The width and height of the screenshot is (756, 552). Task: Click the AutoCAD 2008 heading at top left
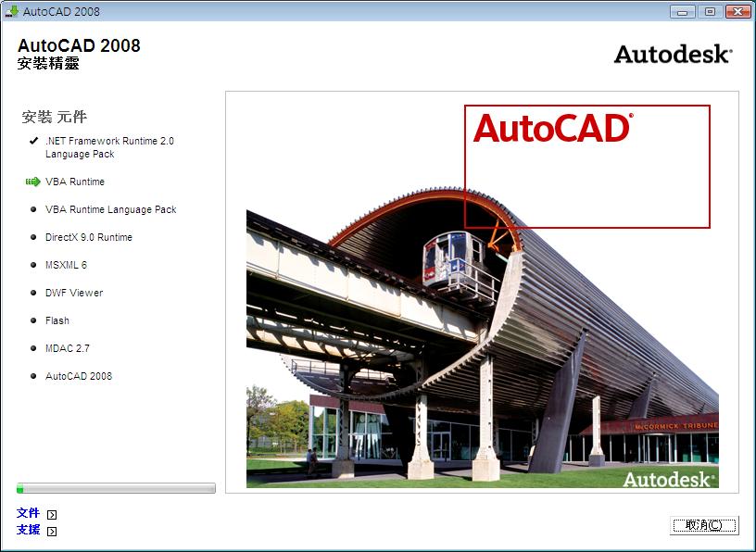(79, 45)
